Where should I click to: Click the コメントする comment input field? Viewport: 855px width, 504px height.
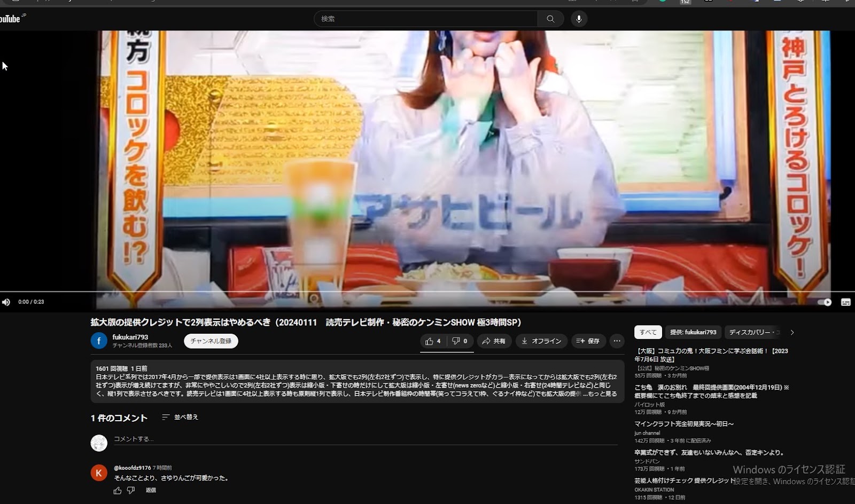pos(366,439)
